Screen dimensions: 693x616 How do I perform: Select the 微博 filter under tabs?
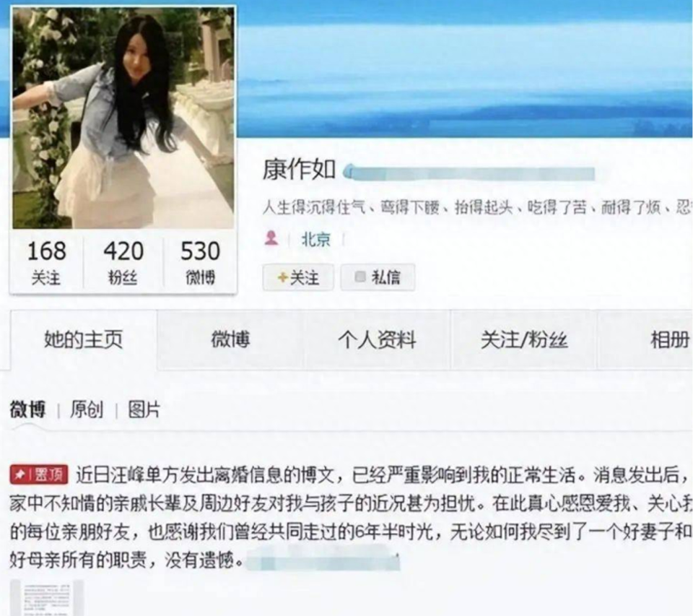click(27, 409)
